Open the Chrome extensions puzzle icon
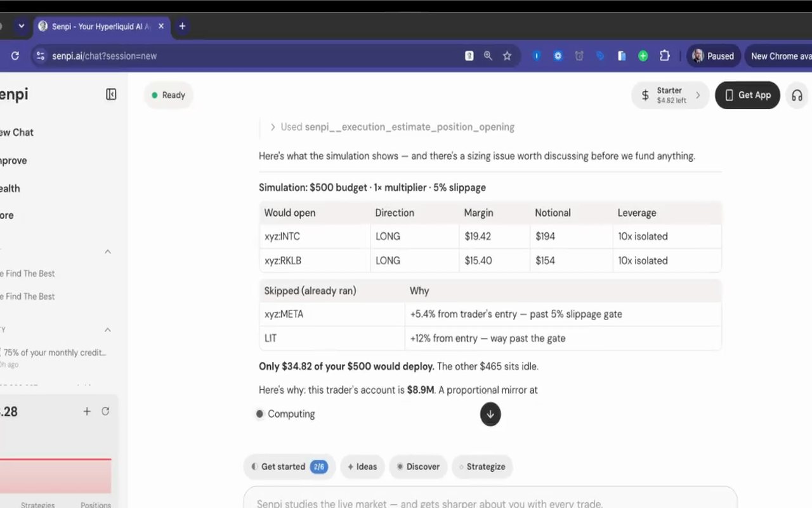The height and width of the screenshot is (508, 812). click(665, 56)
